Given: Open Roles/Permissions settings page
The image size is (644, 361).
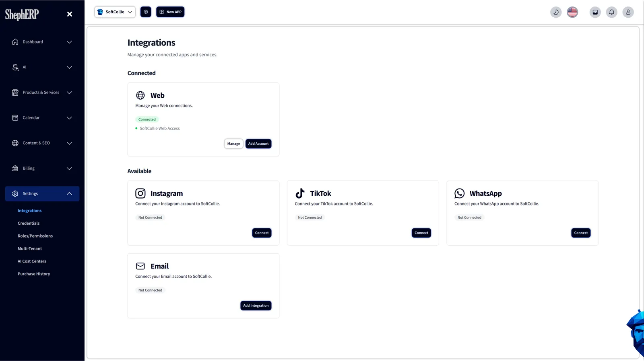Looking at the screenshot, I should (35, 236).
